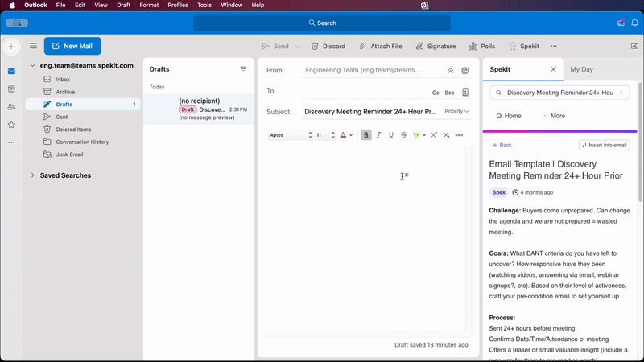Open the Send options dropdown arrow
Image resolution: width=644 pixels, height=362 pixels.
(298, 47)
